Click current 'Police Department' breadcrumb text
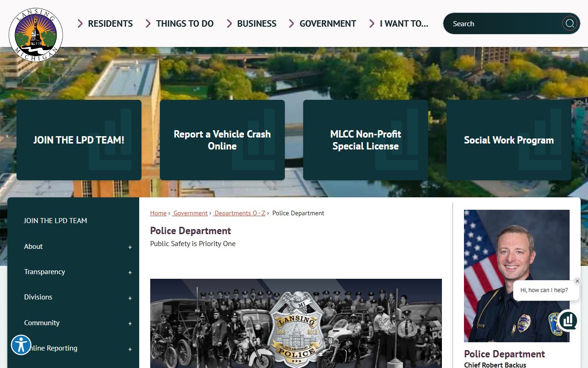 [x=298, y=213]
